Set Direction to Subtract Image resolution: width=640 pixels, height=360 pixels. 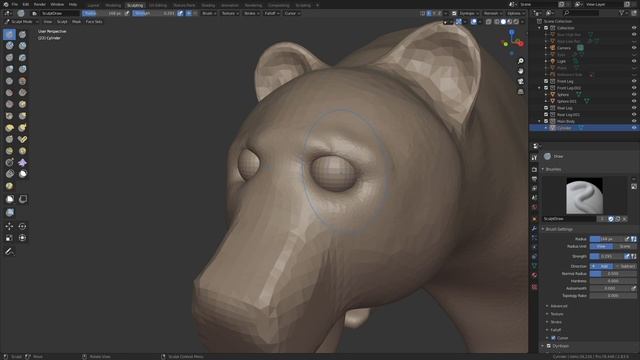625,266
